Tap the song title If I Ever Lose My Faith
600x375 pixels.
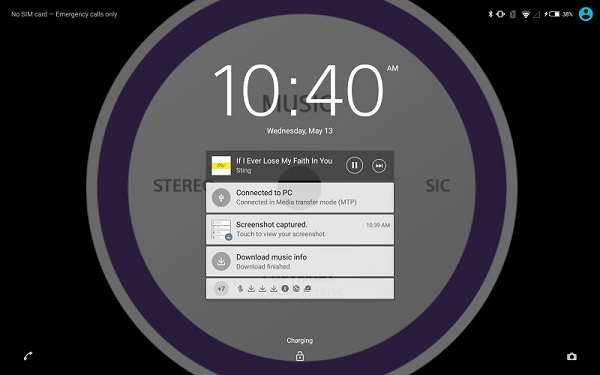(x=284, y=161)
